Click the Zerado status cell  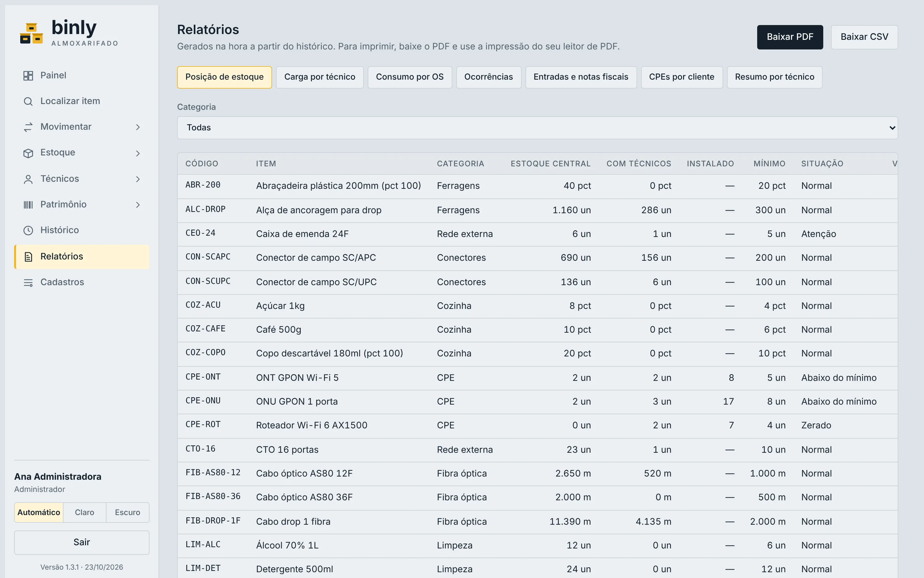816,425
